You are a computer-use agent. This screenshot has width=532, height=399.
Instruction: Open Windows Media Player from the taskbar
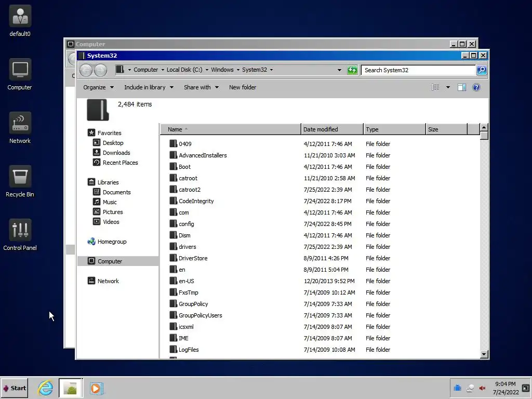[96, 388]
